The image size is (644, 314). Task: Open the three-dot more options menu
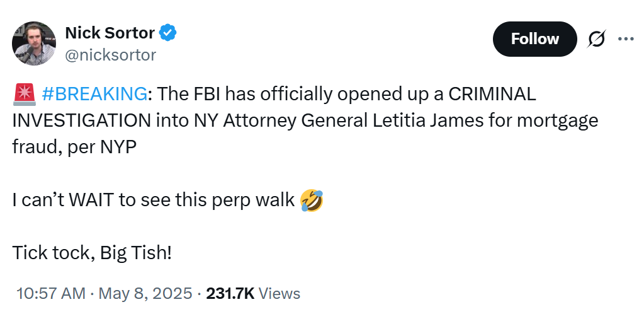coord(626,39)
